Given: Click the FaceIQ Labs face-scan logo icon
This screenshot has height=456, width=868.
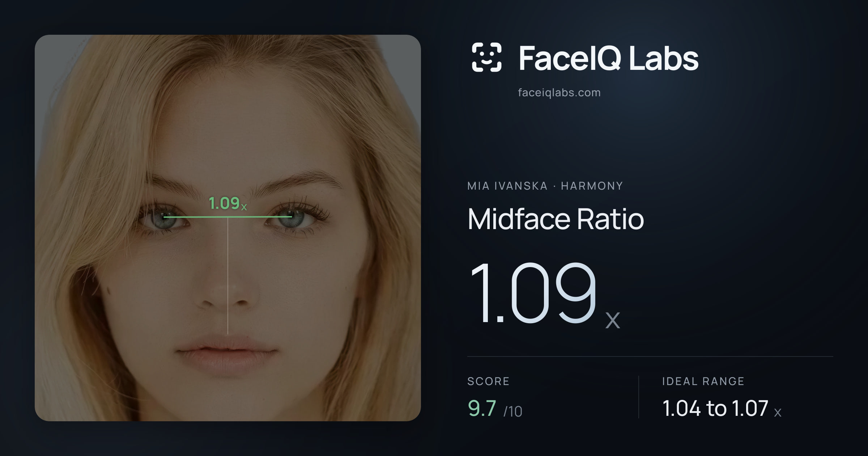Looking at the screenshot, I should pos(486,57).
